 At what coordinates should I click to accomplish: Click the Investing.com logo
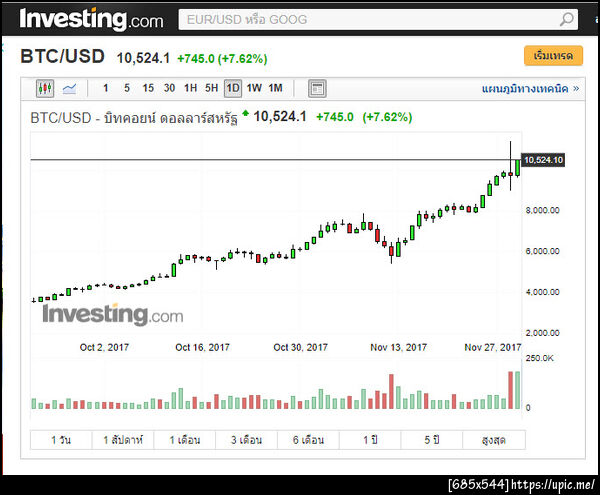tap(91, 19)
